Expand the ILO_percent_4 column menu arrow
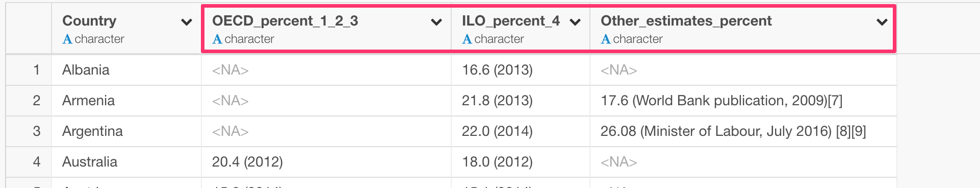 (x=575, y=22)
